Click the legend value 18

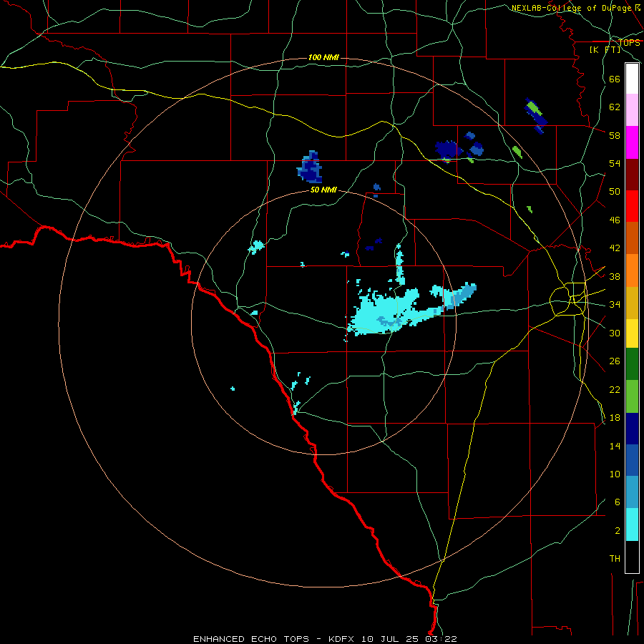[615, 418]
